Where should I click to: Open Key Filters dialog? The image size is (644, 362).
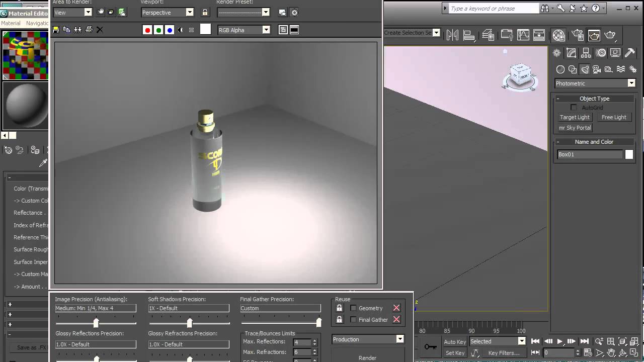(x=504, y=353)
